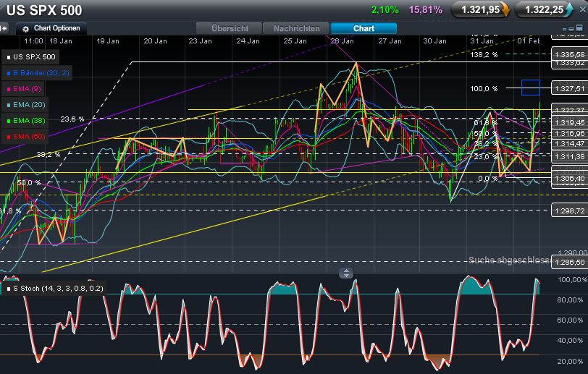Expand the S Stoch indicator settings
The width and height of the screenshot is (588, 374).
56,288
